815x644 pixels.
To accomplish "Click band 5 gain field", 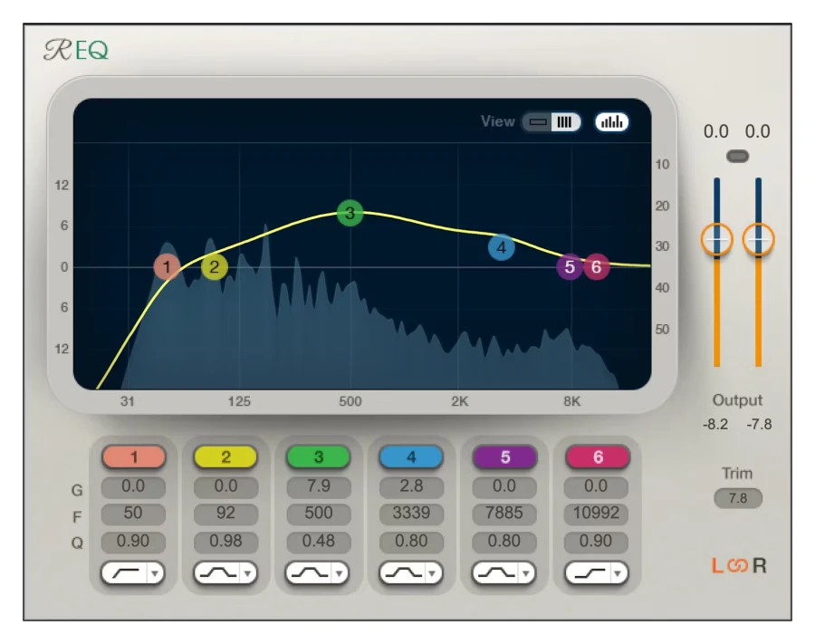I will point(503,486).
